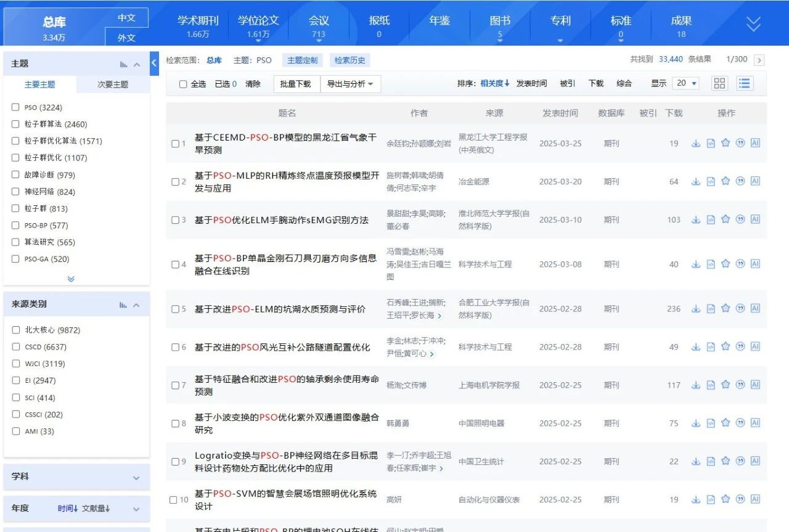Click download icon for the first result
The width and height of the screenshot is (789, 532).
696,144
